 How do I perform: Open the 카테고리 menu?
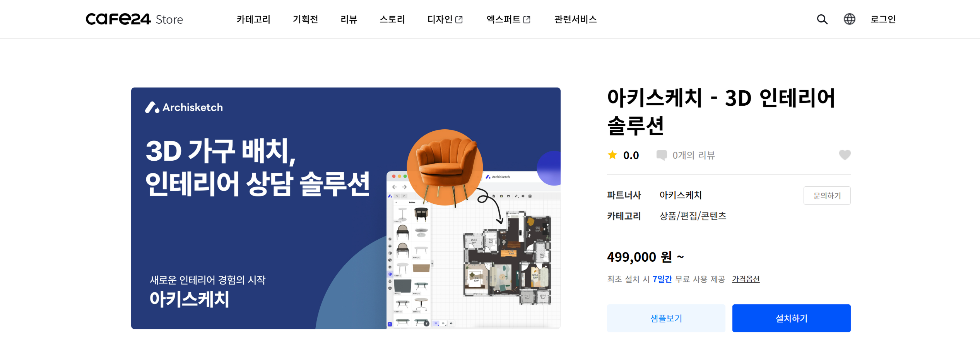point(253,19)
